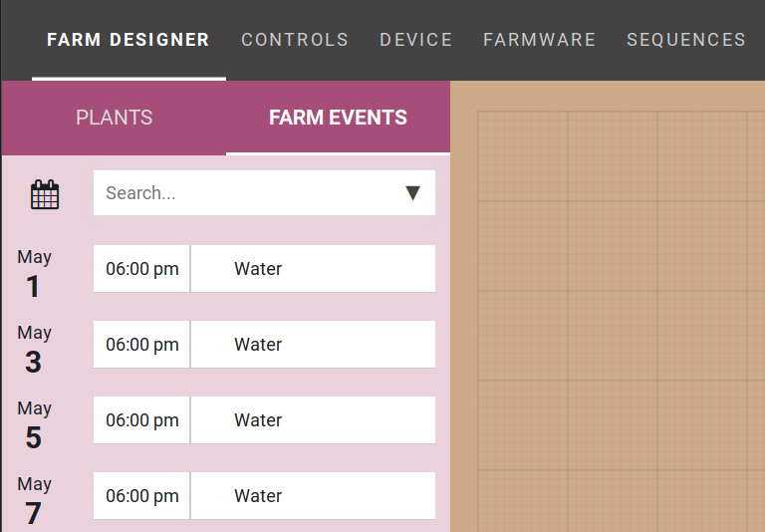Click on the garden map grid
Viewport: 765px width, 532px height.
click(608, 319)
